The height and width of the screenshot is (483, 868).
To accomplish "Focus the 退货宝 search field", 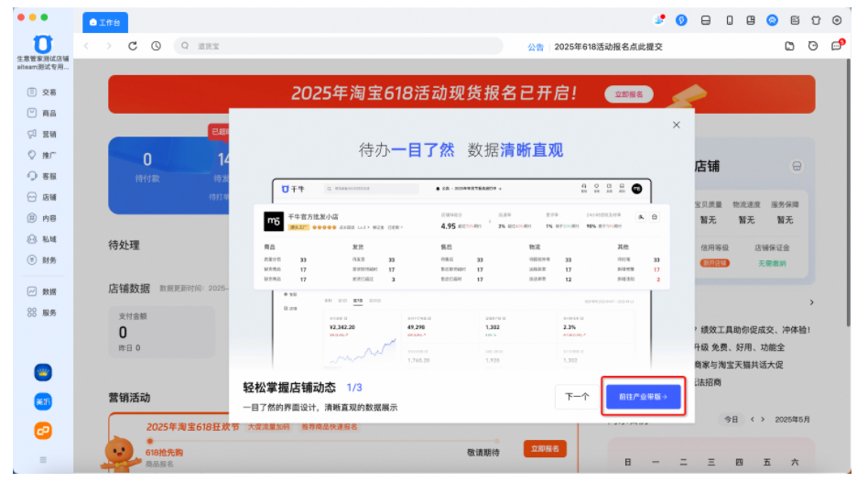I will point(338,46).
